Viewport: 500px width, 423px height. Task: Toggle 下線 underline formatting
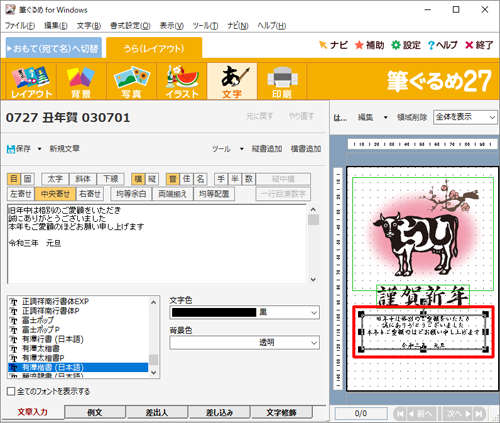(x=110, y=179)
